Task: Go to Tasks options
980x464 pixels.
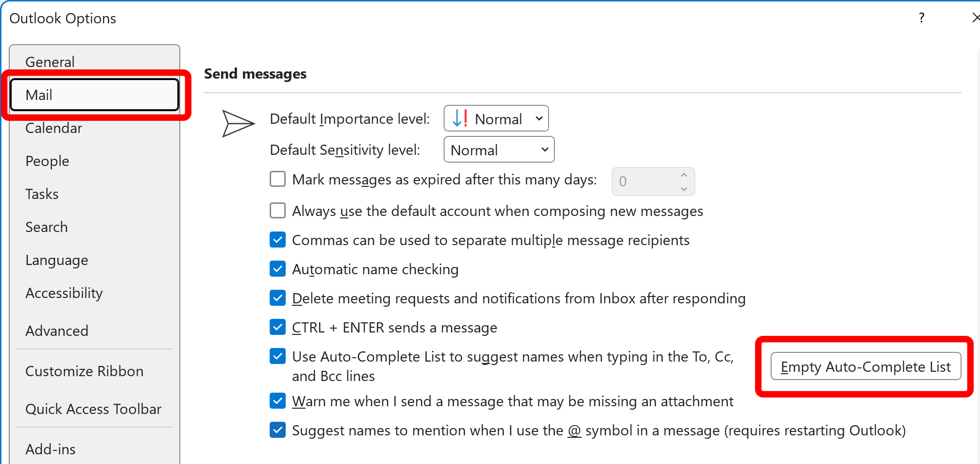Action: point(94,194)
